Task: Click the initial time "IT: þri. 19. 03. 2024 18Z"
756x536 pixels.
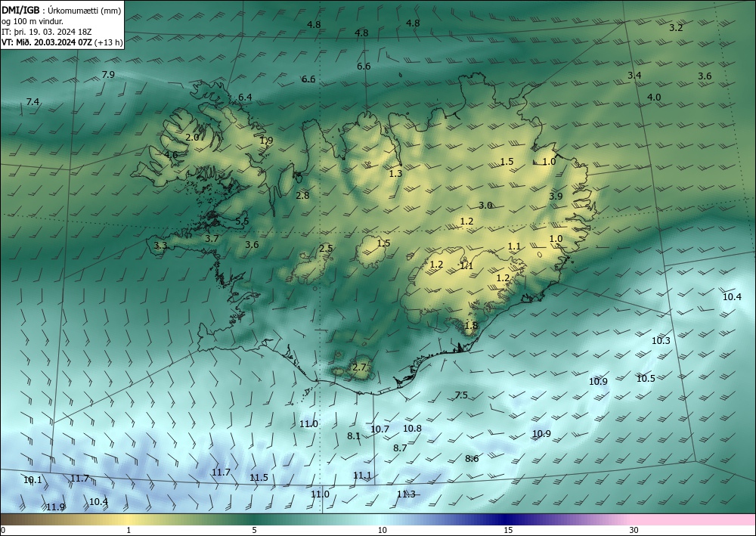Action: (47, 31)
